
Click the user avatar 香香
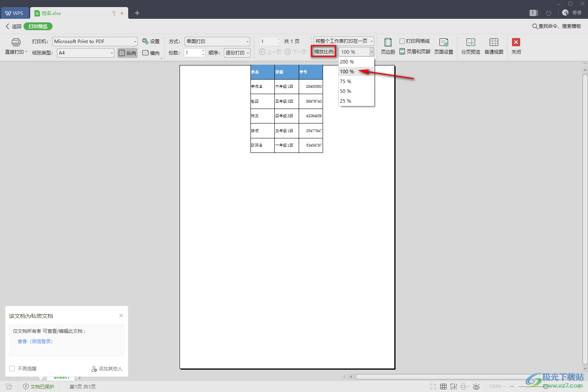click(565, 13)
